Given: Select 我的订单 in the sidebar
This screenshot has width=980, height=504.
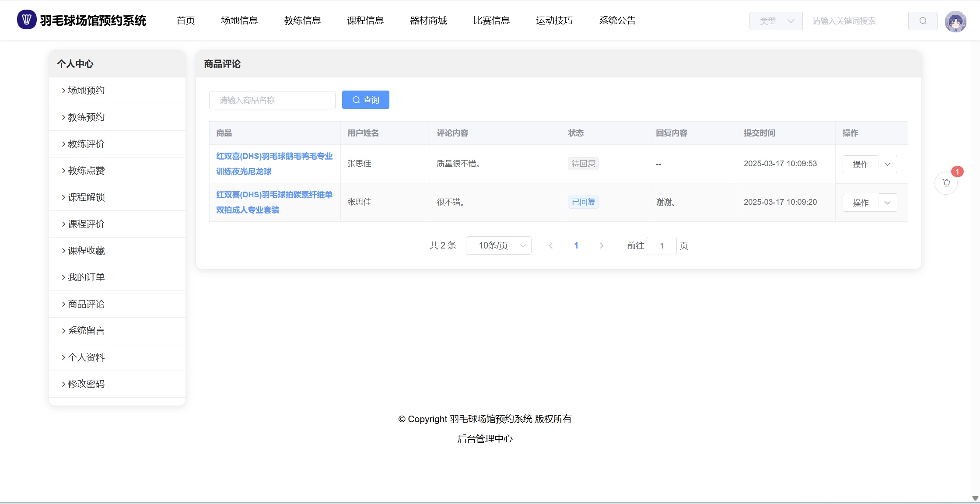Looking at the screenshot, I should (86, 277).
